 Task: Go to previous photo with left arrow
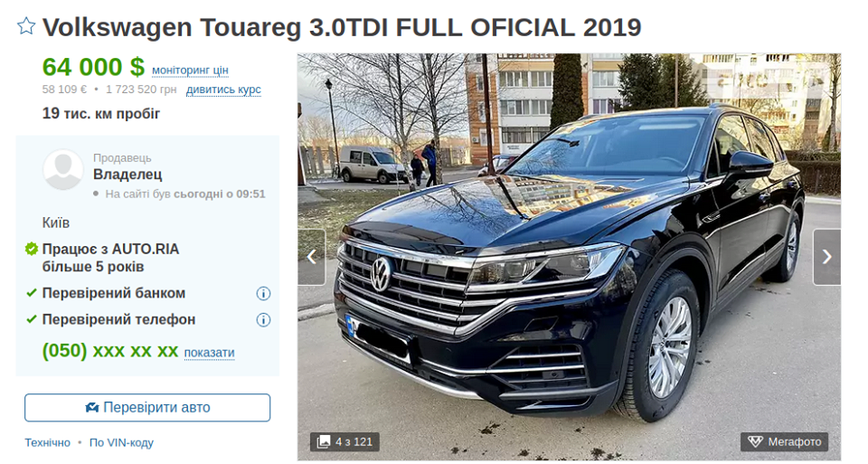(312, 257)
